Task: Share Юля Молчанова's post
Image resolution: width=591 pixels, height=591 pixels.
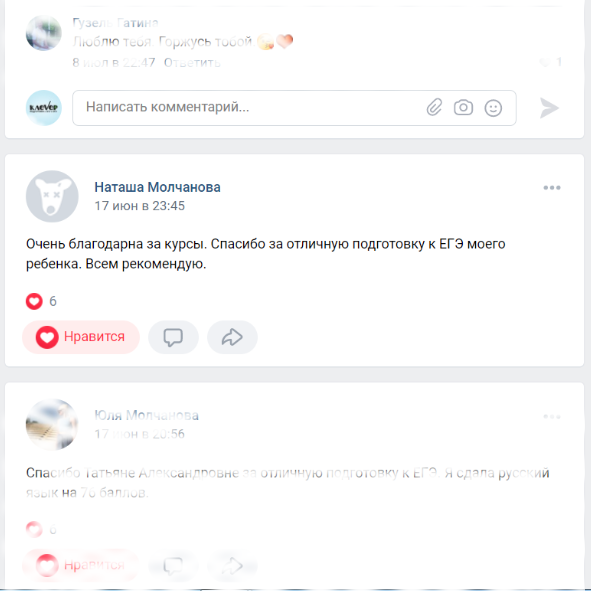Action: 232,565
